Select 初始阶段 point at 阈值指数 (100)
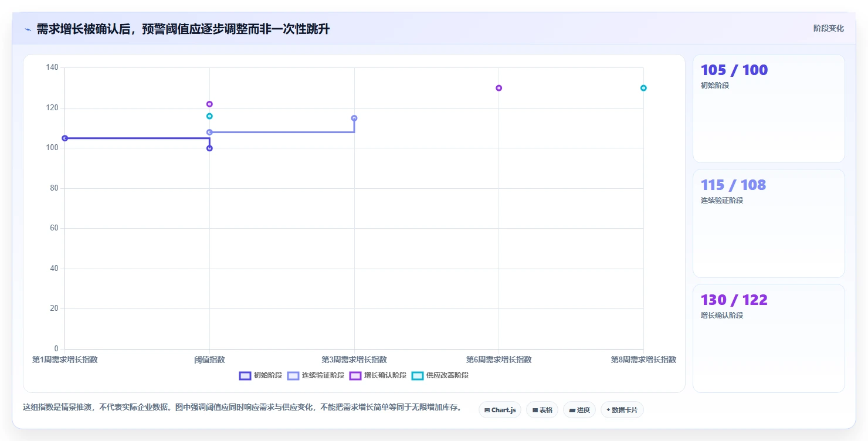Image resolution: width=868 pixels, height=441 pixels. (209, 148)
